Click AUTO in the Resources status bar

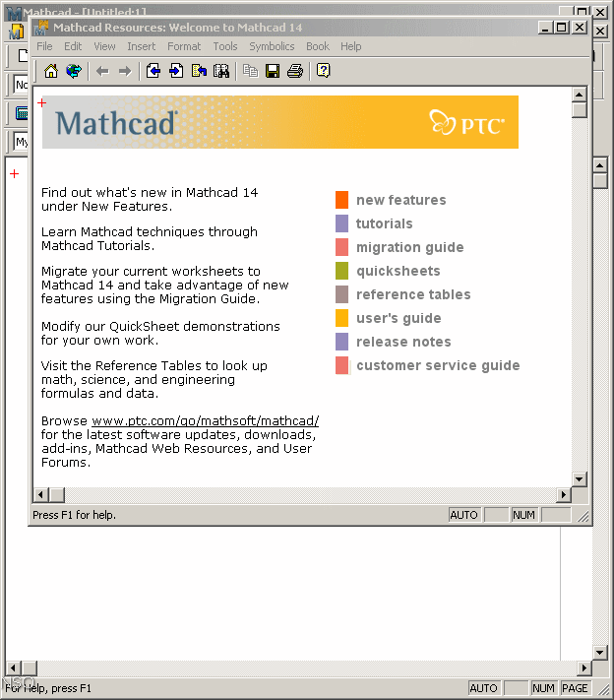point(464,515)
